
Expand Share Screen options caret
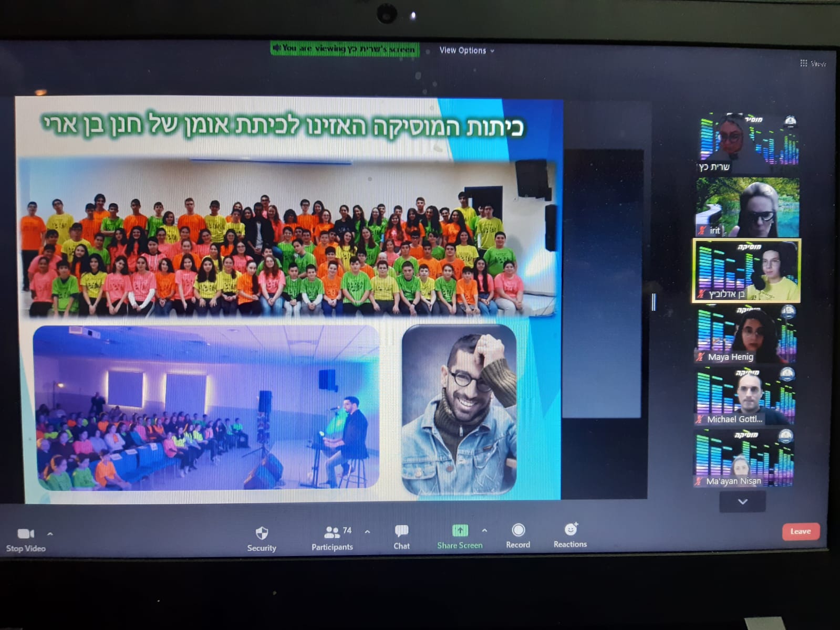click(x=484, y=531)
